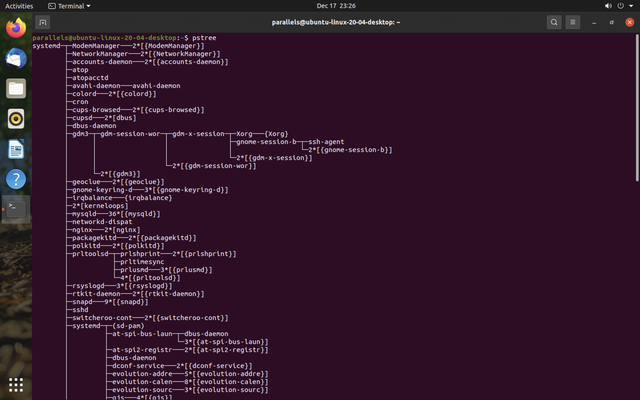
Task: Launch Rhythmbox music player
Action: (x=16, y=119)
